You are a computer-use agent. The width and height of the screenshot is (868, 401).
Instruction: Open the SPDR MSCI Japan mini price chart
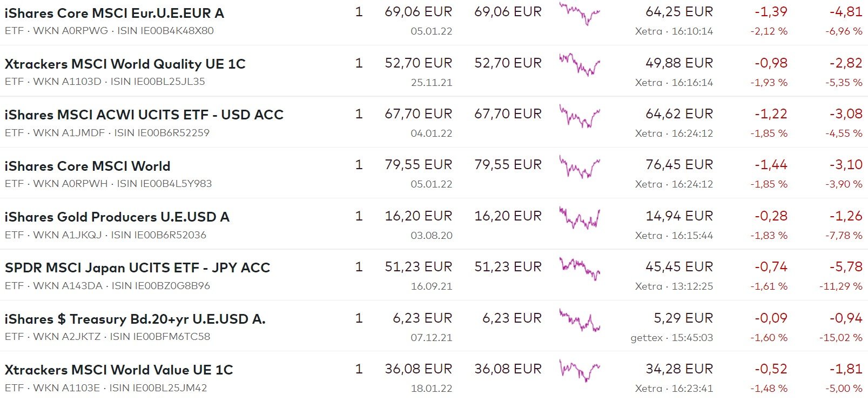(x=580, y=269)
